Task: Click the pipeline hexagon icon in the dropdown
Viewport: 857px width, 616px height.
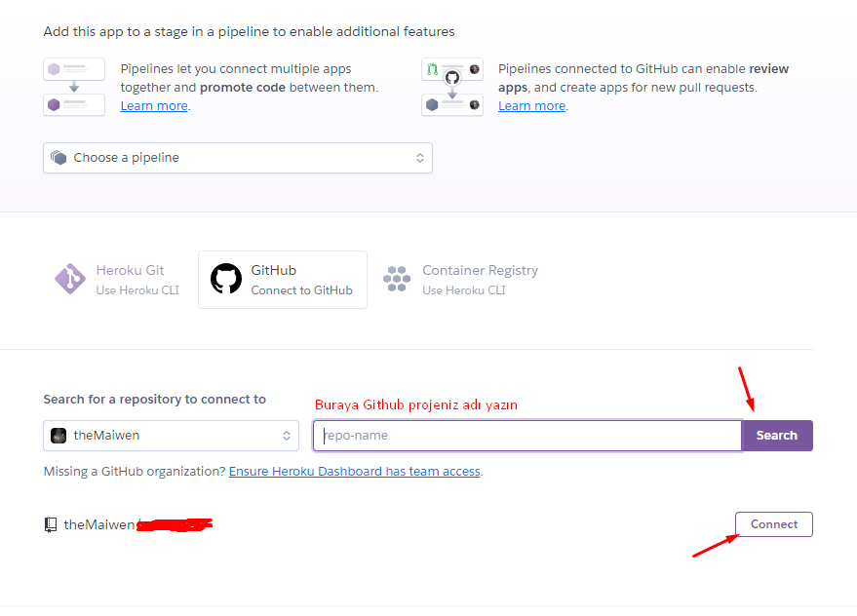Action: pyautogui.click(x=58, y=158)
